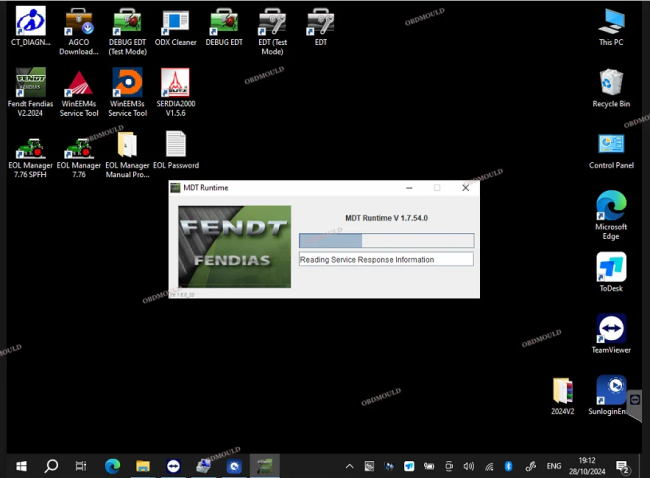The width and height of the screenshot is (650, 478).
Task: Open EOL Manager 7.76 SPFH shortcut
Action: coord(29,146)
